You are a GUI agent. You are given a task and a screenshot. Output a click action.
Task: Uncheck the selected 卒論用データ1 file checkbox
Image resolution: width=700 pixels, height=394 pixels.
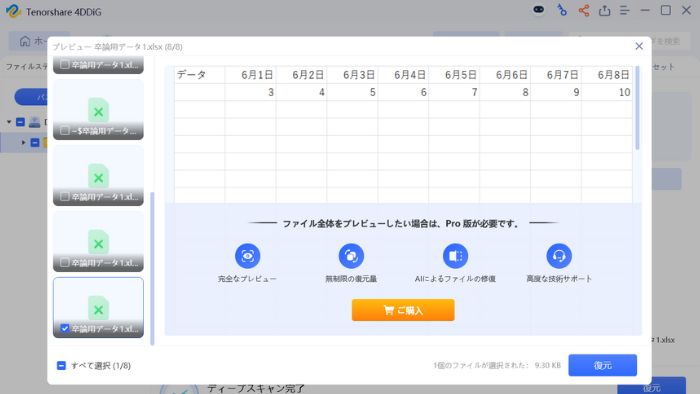coord(65,328)
